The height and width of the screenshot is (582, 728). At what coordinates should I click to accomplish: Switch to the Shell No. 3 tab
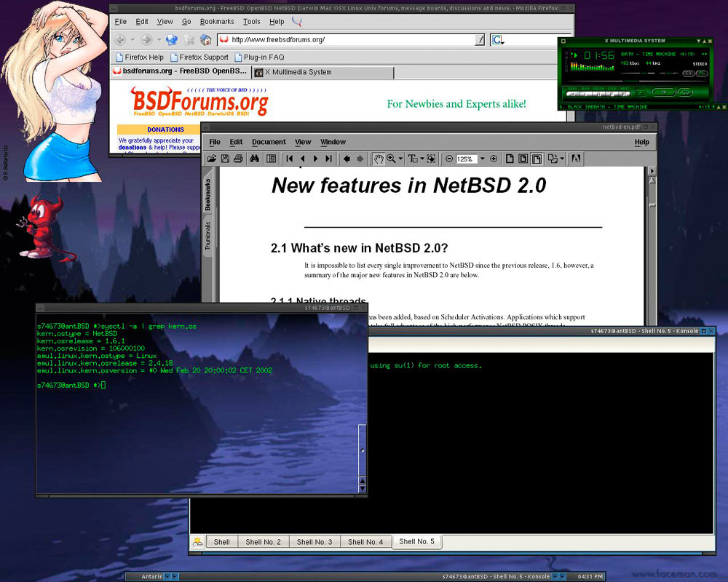click(314, 542)
